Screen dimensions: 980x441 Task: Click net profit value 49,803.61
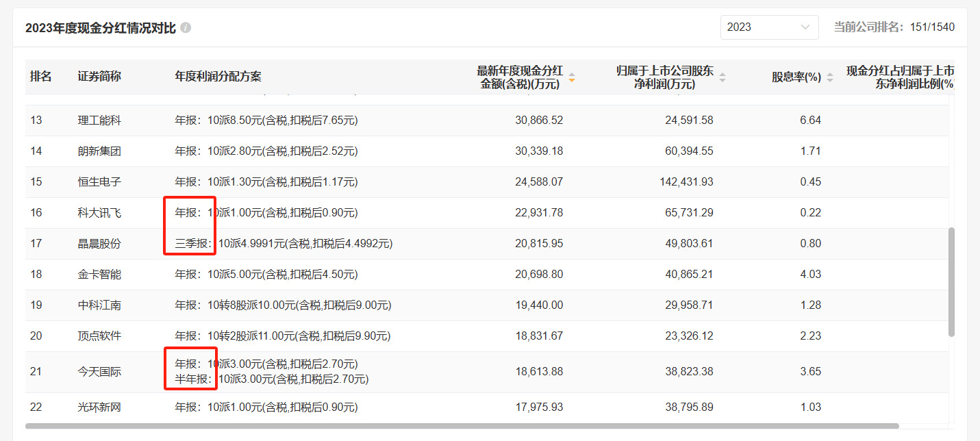[x=690, y=244]
